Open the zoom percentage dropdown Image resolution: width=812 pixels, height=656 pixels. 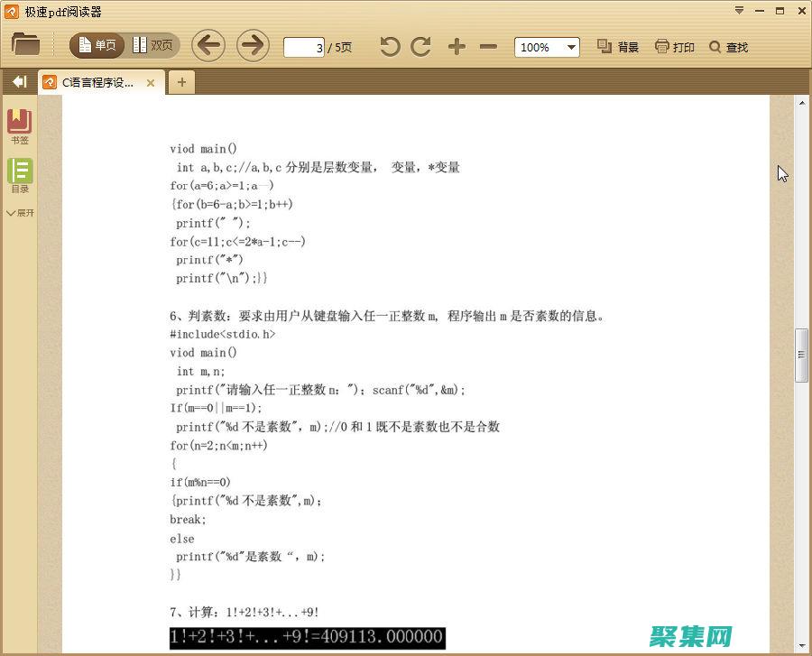coord(569,47)
